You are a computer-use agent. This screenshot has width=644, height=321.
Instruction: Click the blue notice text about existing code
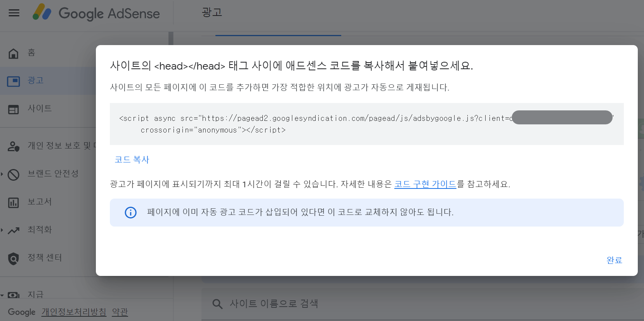300,212
